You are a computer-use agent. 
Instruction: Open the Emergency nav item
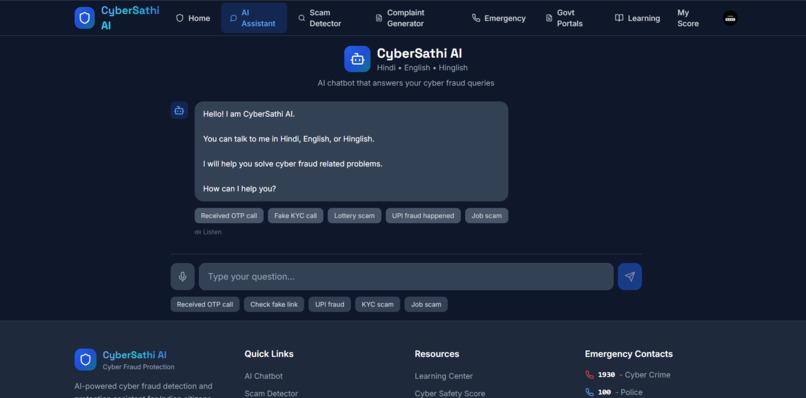(499, 18)
